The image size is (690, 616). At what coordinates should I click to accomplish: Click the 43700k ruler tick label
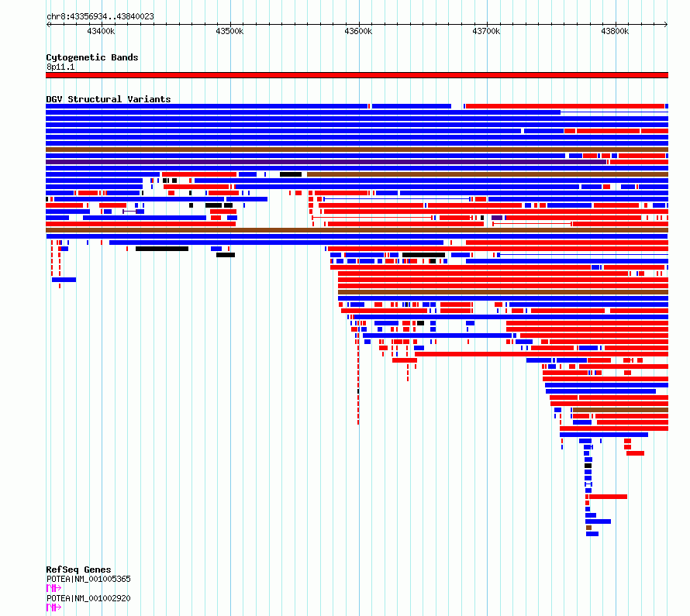tap(486, 31)
